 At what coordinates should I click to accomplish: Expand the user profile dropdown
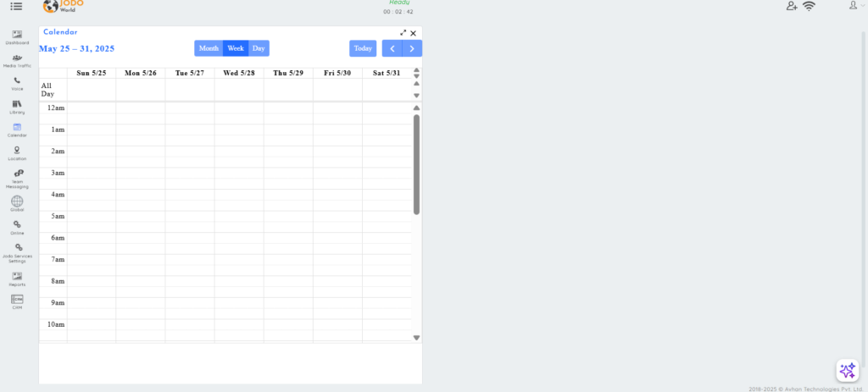pyautogui.click(x=856, y=5)
